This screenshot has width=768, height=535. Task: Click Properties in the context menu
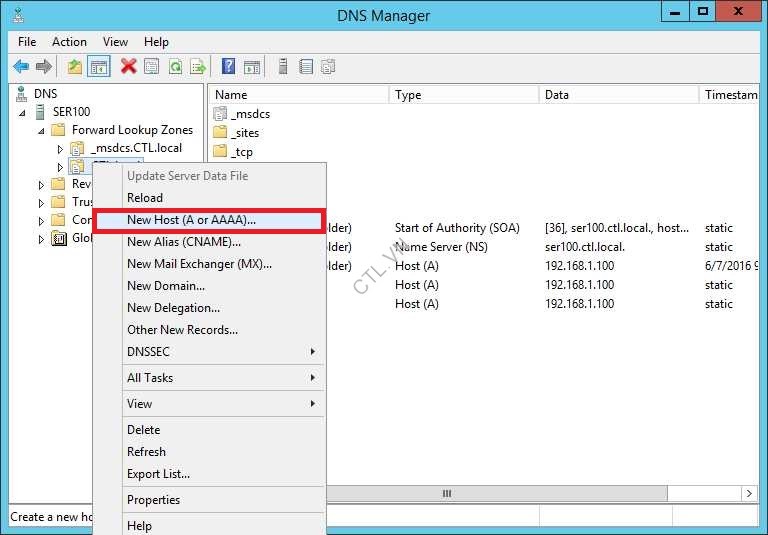click(x=153, y=500)
